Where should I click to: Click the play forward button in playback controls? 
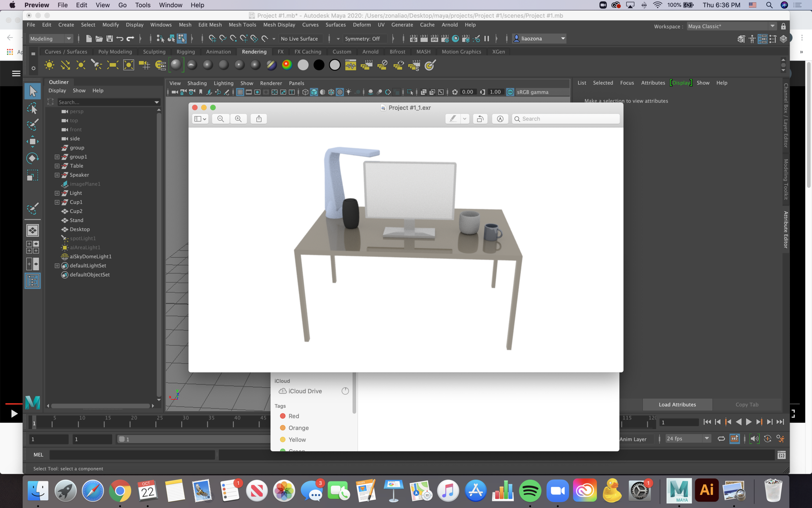tap(749, 422)
